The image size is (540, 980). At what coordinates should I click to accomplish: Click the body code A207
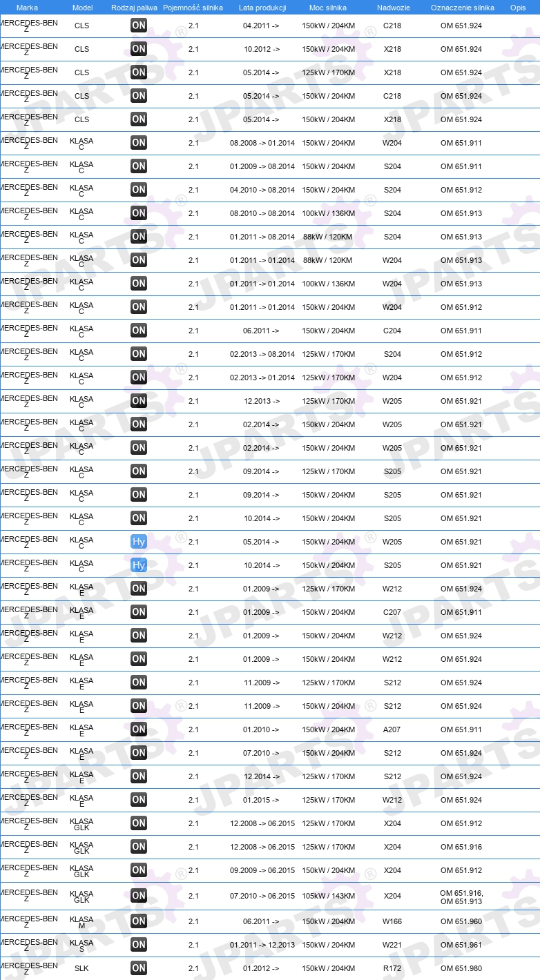(392, 729)
